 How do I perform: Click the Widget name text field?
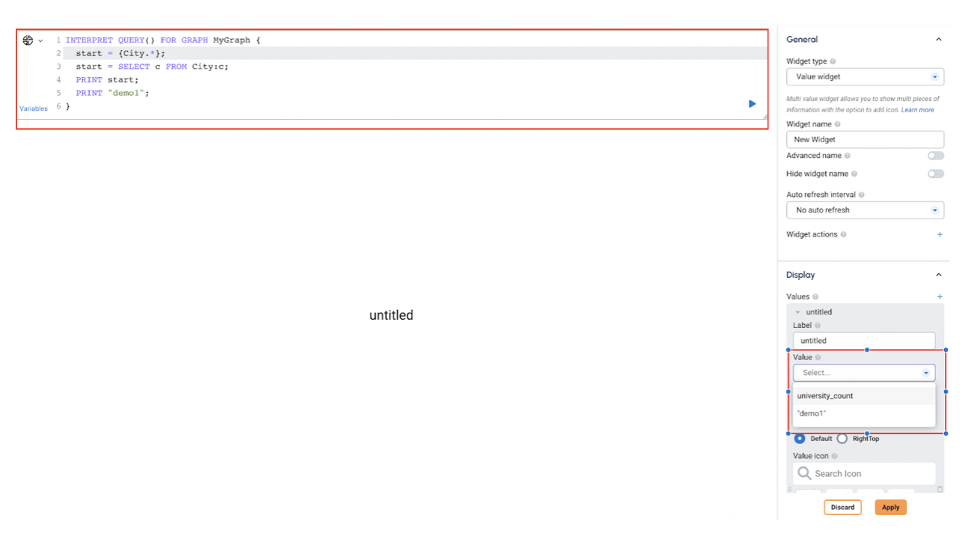865,139
